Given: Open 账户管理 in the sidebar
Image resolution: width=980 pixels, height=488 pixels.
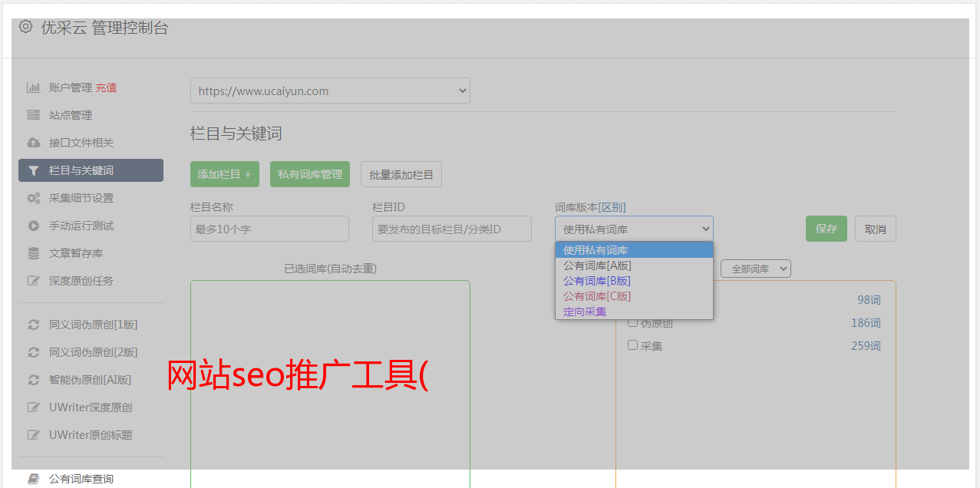Looking at the screenshot, I should [71, 87].
